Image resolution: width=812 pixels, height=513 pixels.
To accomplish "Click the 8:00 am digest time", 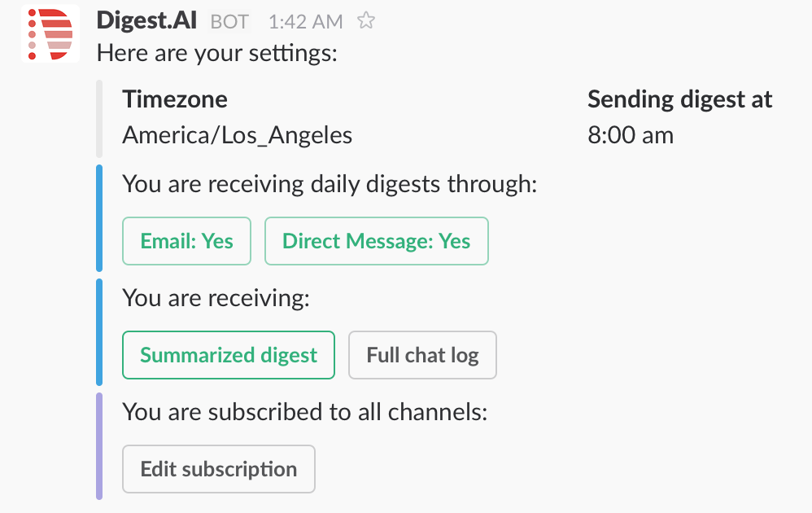I will 631,135.
